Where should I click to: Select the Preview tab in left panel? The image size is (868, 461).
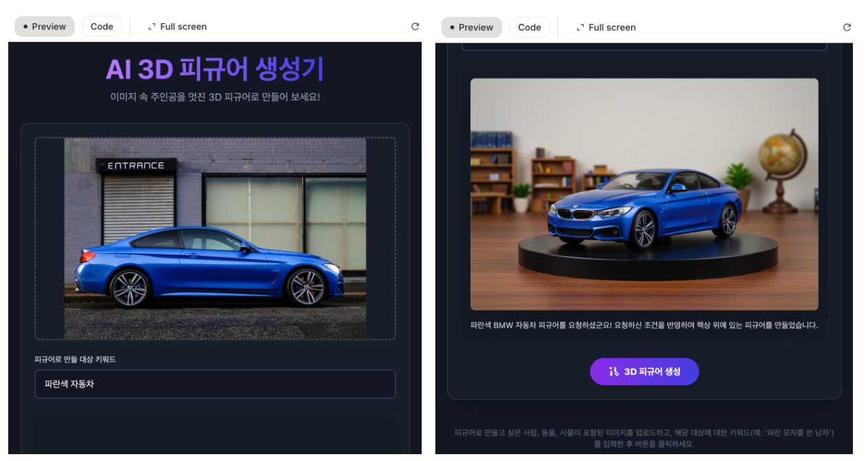[45, 27]
